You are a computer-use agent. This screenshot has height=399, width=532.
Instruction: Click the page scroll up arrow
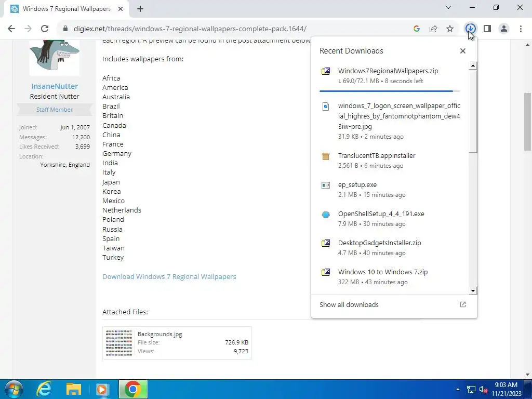pos(528,45)
